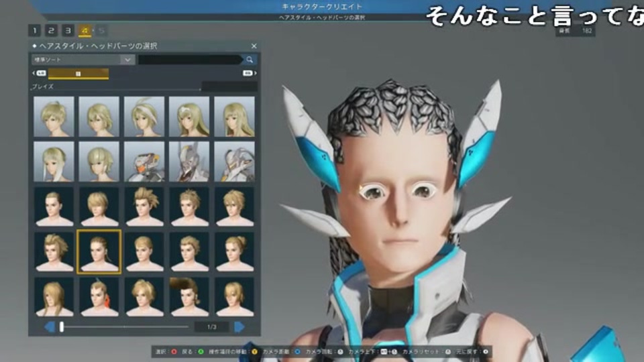The image size is (644, 362).
Task: Click the 選択 red button hint
Action: (x=166, y=352)
